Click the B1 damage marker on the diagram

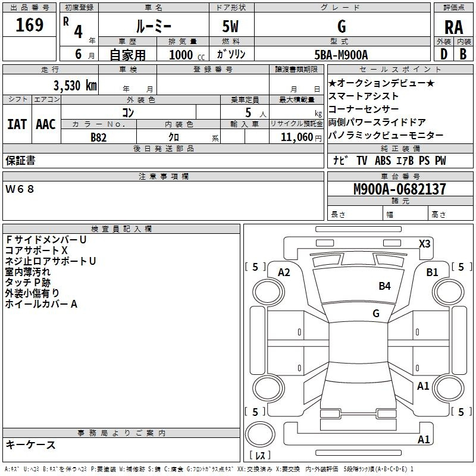432,273
